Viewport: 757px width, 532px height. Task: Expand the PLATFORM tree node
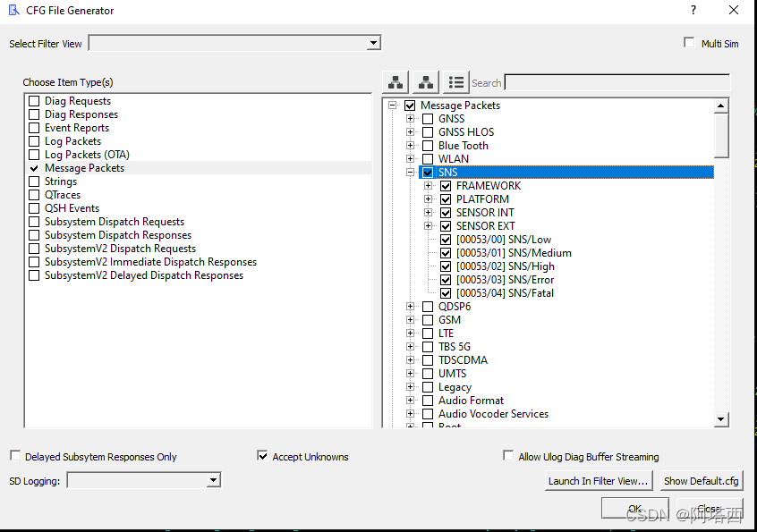coord(428,199)
